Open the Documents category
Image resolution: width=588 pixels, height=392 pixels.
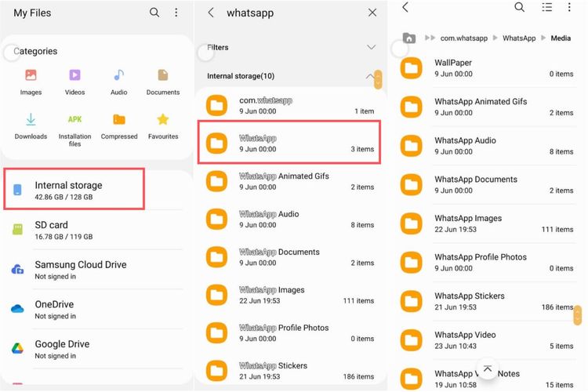pos(163,82)
